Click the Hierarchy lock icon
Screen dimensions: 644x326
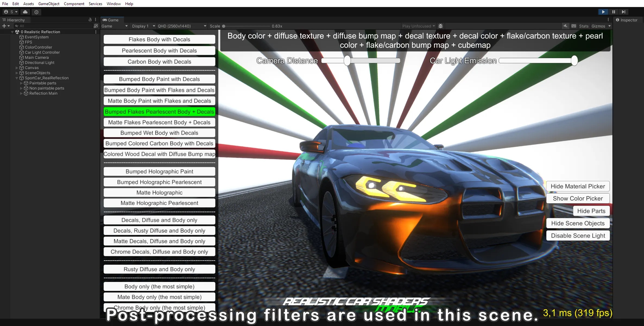tap(90, 20)
